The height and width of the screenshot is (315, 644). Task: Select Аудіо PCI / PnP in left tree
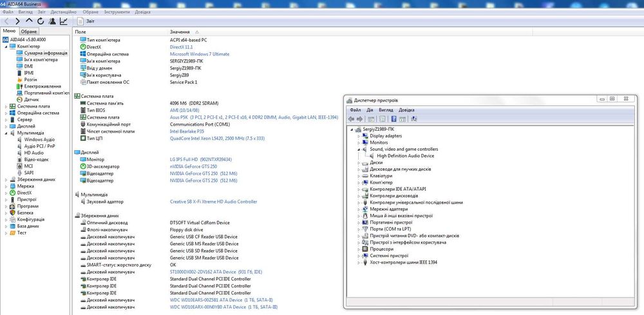(39, 146)
